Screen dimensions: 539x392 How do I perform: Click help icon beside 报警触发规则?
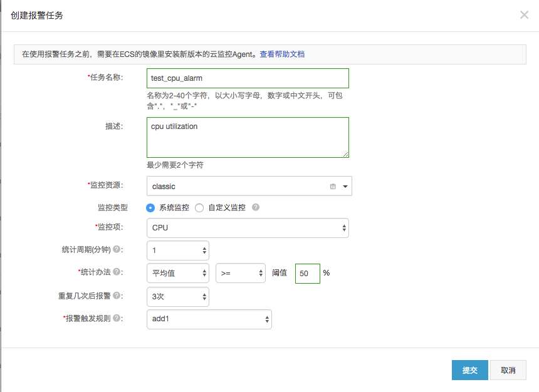point(117,318)
